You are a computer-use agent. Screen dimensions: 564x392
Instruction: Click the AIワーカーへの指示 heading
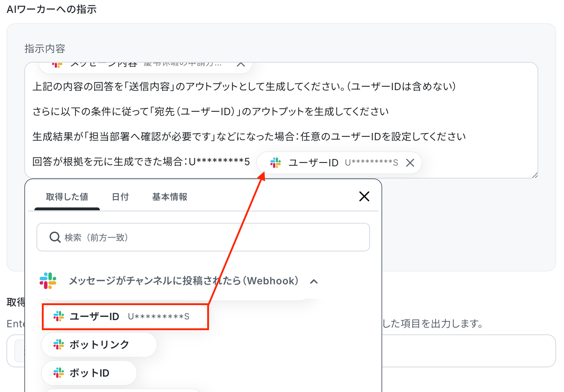tap(52, 9)
